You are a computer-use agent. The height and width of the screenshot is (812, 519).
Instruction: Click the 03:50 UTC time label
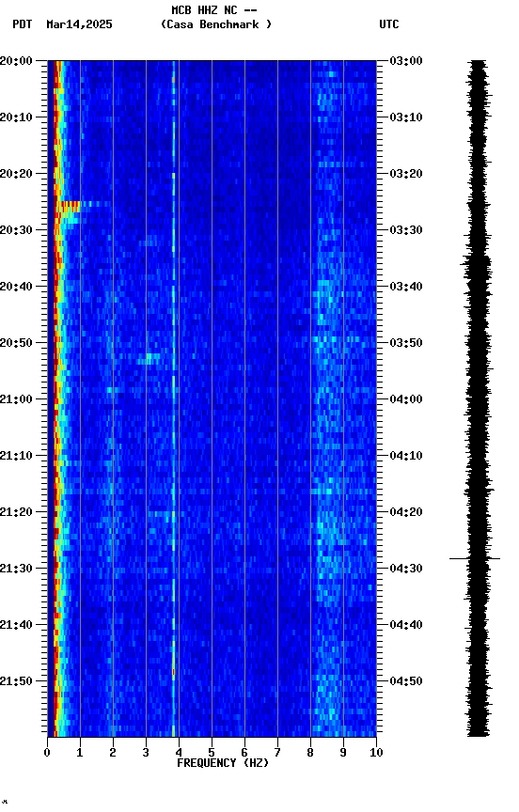[406, 343]
